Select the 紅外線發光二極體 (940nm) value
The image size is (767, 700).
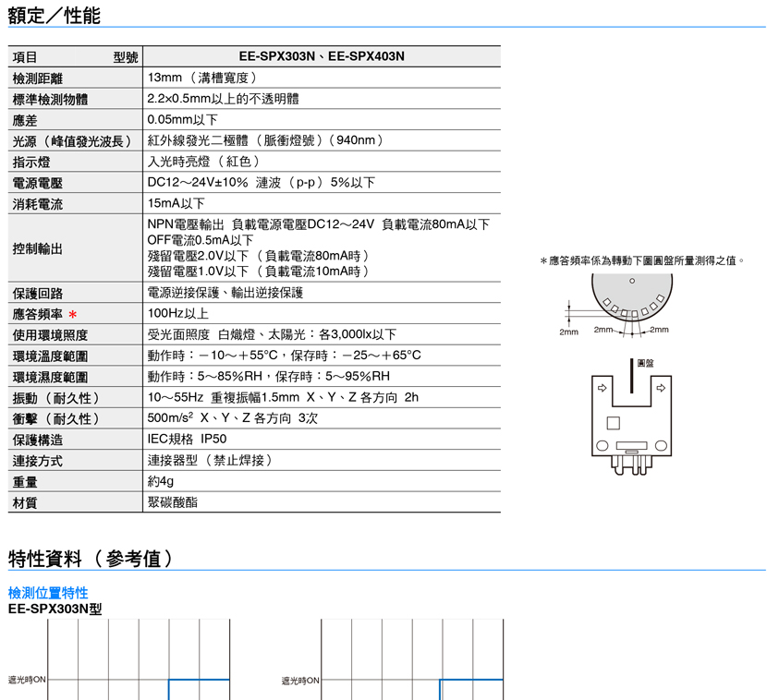pyautogui.click(x=265, y=140)
